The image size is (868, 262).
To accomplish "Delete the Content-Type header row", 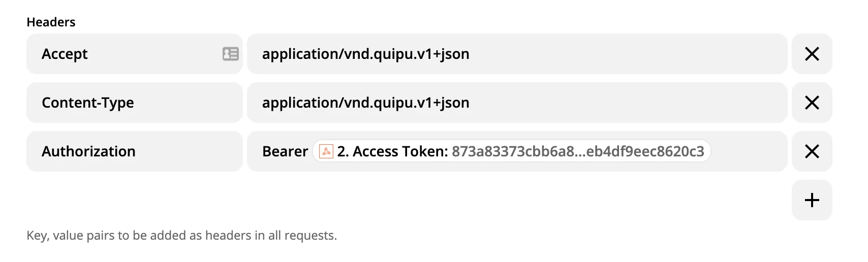I will pos(812,103).
